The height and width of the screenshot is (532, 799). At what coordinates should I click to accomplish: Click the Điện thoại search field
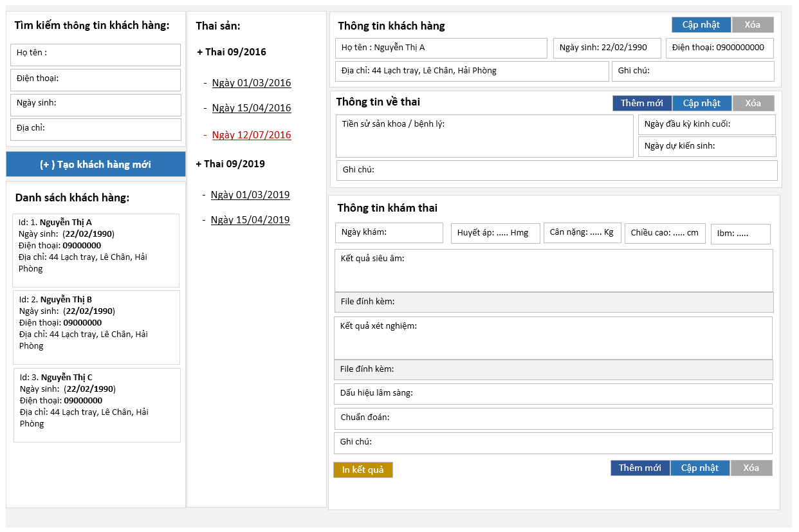(95, 80)
